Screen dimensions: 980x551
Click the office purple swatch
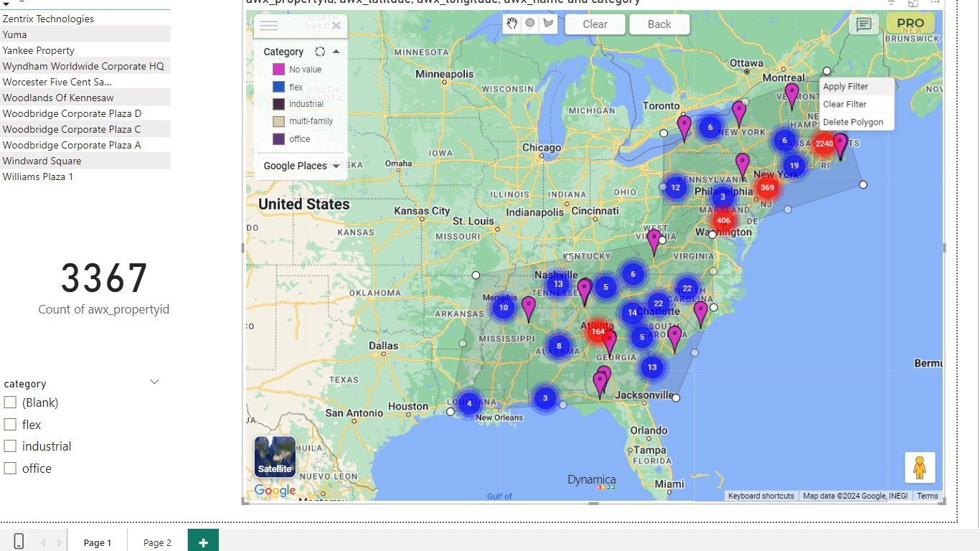pos(278,139)
